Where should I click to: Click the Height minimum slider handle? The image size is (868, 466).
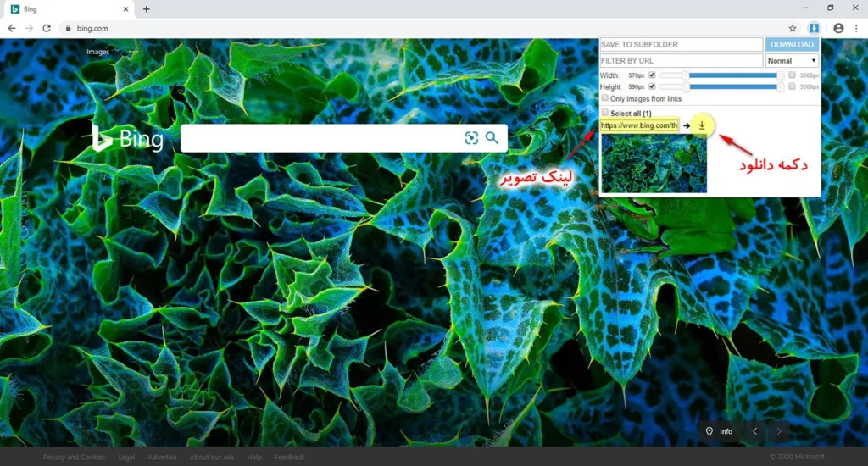686,87
